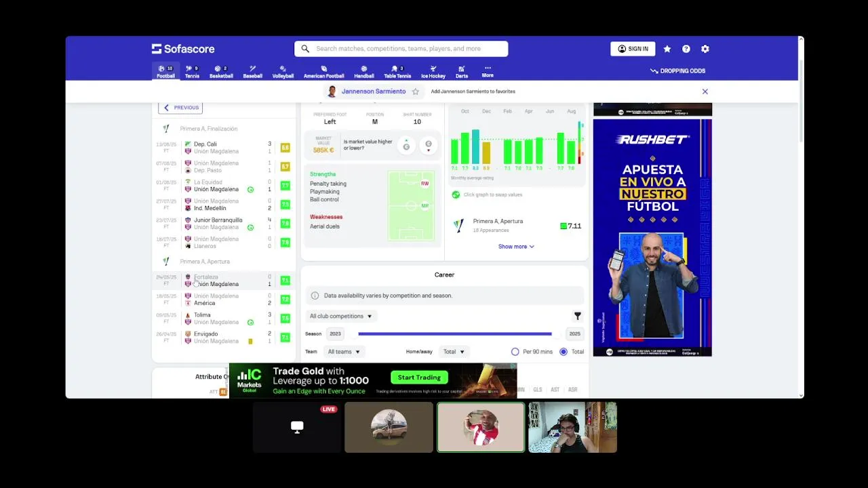The width and height of the screenshot is (868, 488).
Task: Open the Dep. Pasto match row
Action: (x=224, y=167)
